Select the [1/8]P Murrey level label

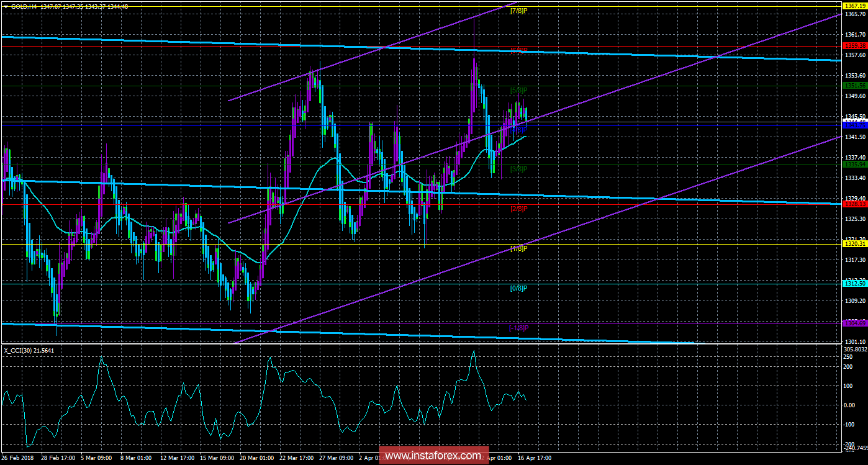518,248
